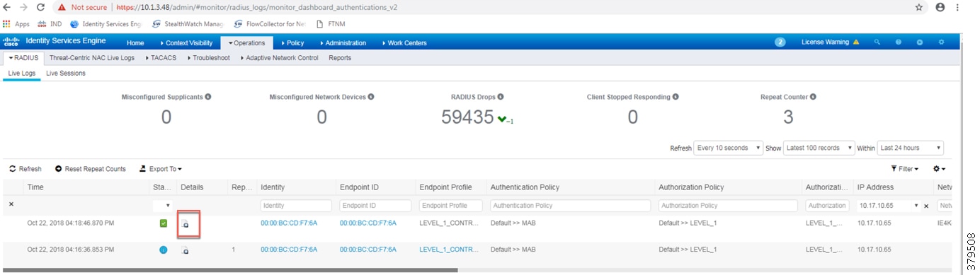Click the notification badge showing 2
980x275 pixels.
click(780, 42)
